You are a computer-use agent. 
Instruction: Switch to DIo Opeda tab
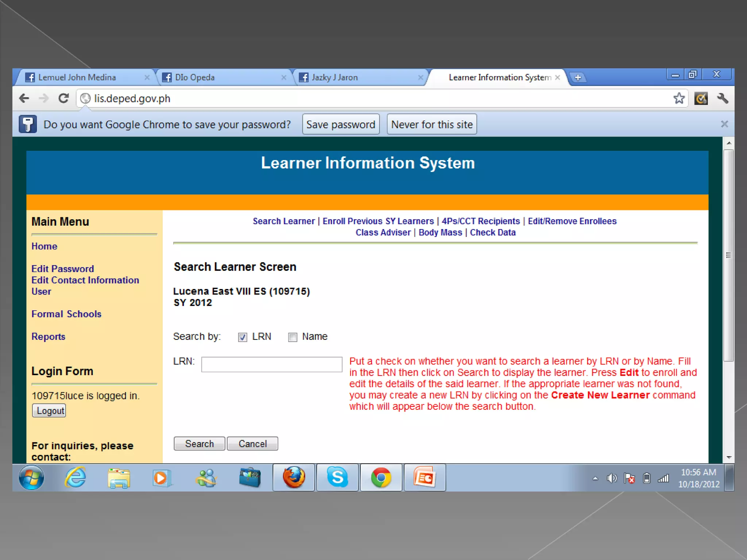[222, 77]
